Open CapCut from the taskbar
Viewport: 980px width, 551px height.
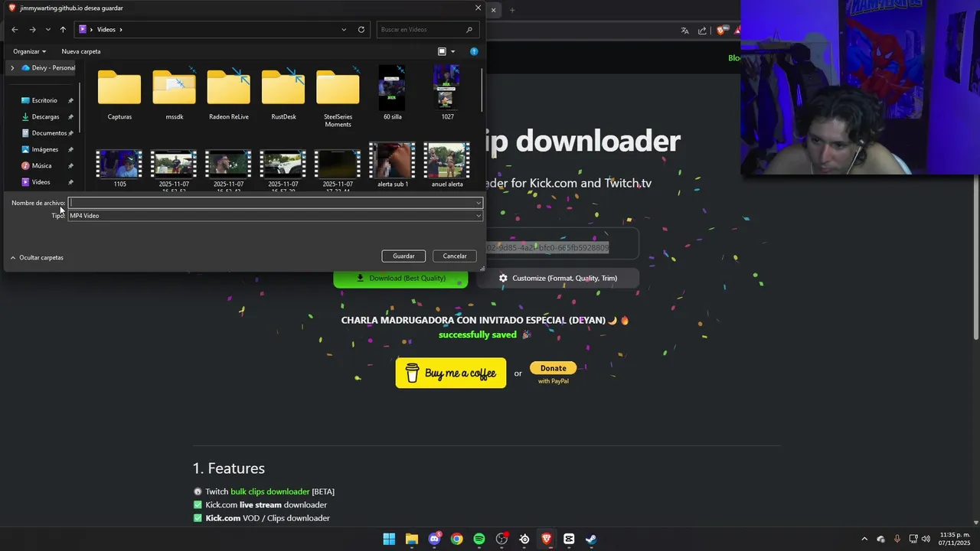[569, 539]
